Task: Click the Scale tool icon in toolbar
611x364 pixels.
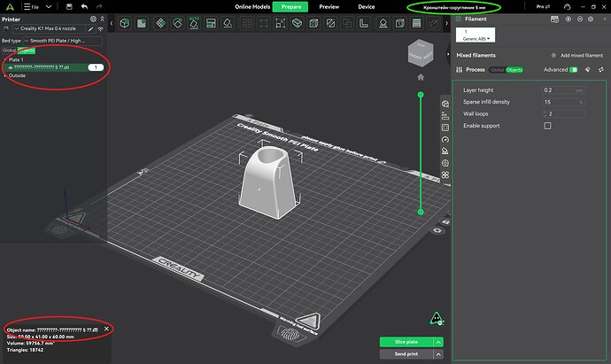Action: click(x=280, y=23)
